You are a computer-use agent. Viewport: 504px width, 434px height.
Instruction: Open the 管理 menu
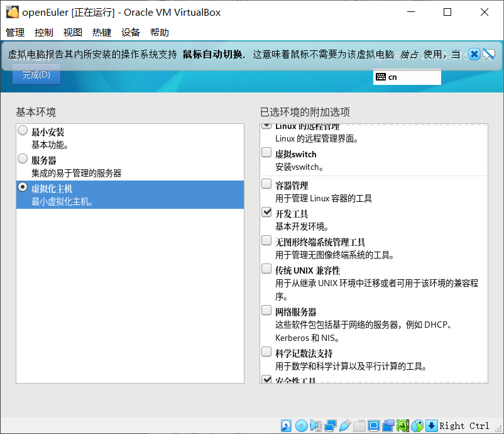pyautogui.click(x=15, y=33)
